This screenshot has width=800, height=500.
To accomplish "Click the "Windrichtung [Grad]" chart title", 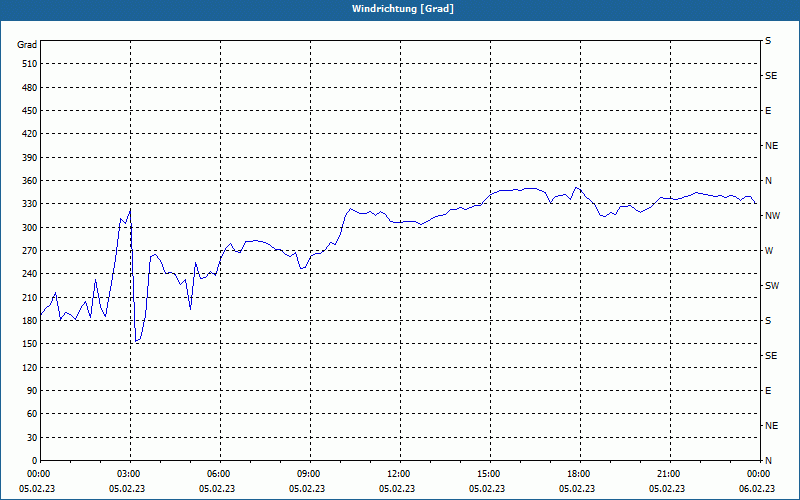I will pyautogui.click(x=403, y=9).
